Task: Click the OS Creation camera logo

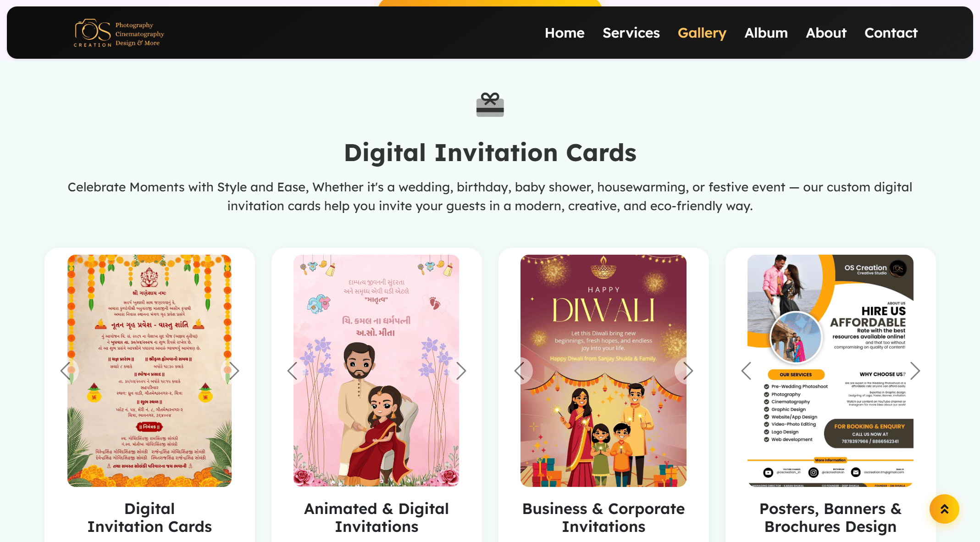Action: click(x=119, y=33)
